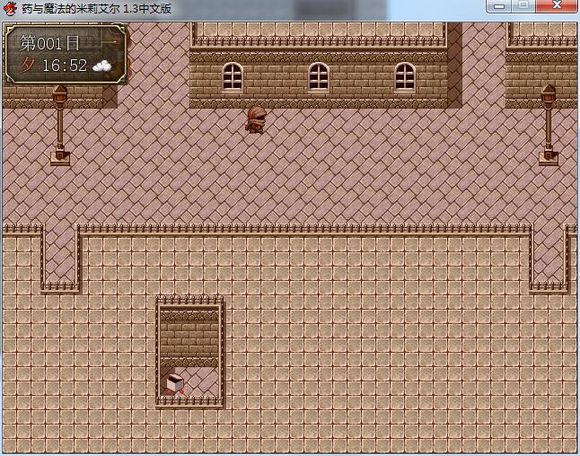This screenshot has width=580, height=456.
Task: Click the left street lamp post
Action: [x=60, y=125]
